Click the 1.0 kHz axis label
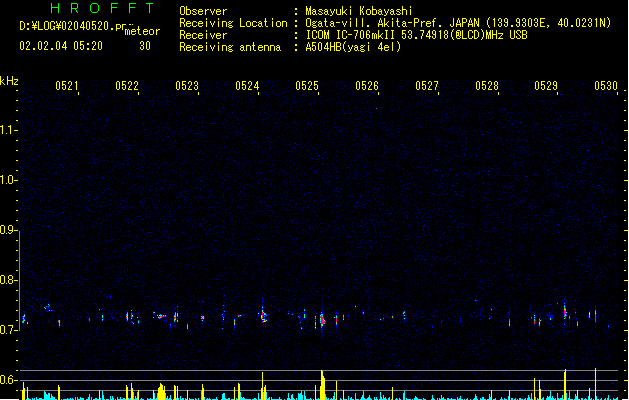Screen dimensions: 629x400 (x=8, y=180)
